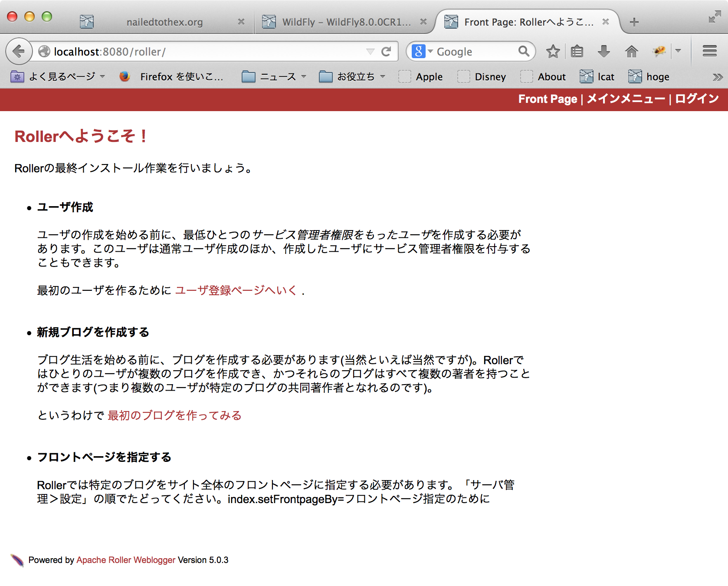Image resolution: width=728 pixels, height=586 pixels.
Task: Open the add-on icon dropdown arrow
Action: coord(678,51)
